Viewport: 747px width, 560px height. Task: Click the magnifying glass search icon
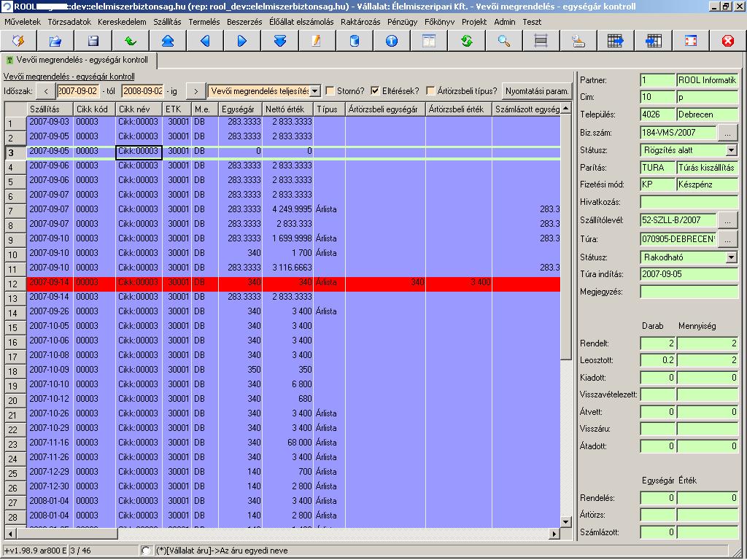(x=504, y=41)
